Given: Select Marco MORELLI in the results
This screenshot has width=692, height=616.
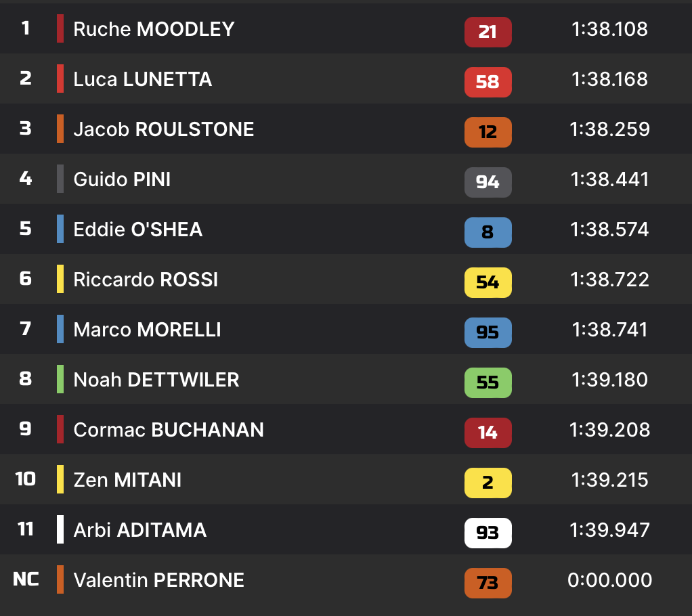Looking at the screenshot, I should tap(147, 330).
